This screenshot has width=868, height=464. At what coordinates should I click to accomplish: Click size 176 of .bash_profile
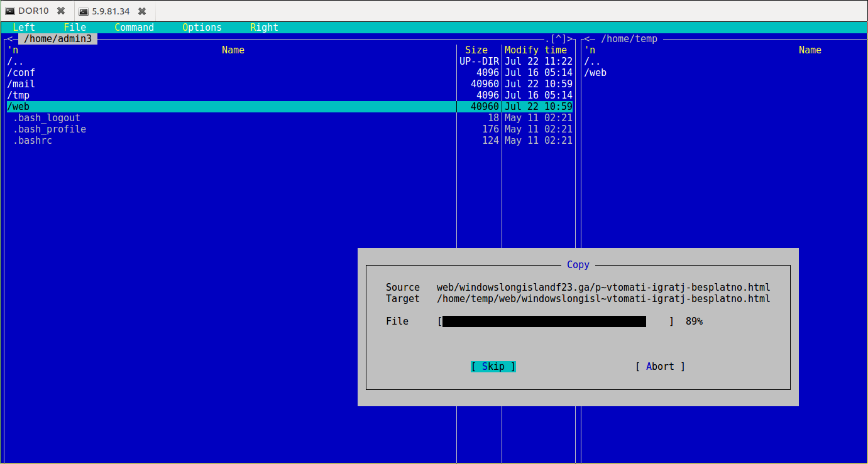(x=491, y=129)
